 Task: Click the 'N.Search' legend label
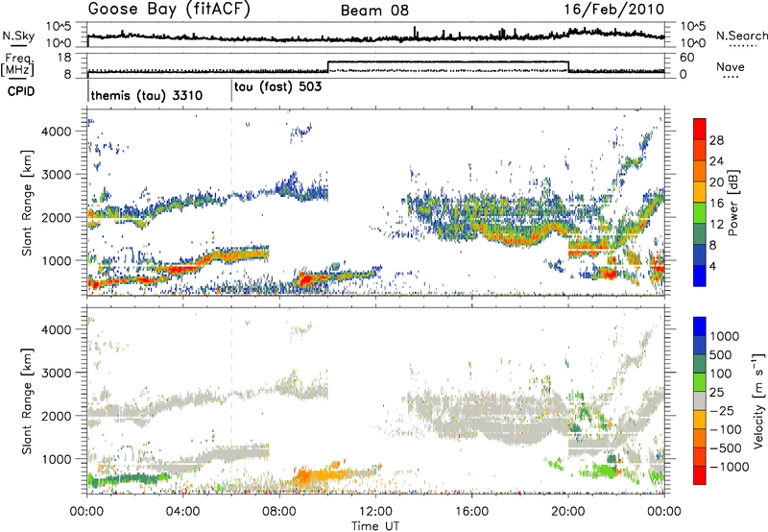(741, 36)
